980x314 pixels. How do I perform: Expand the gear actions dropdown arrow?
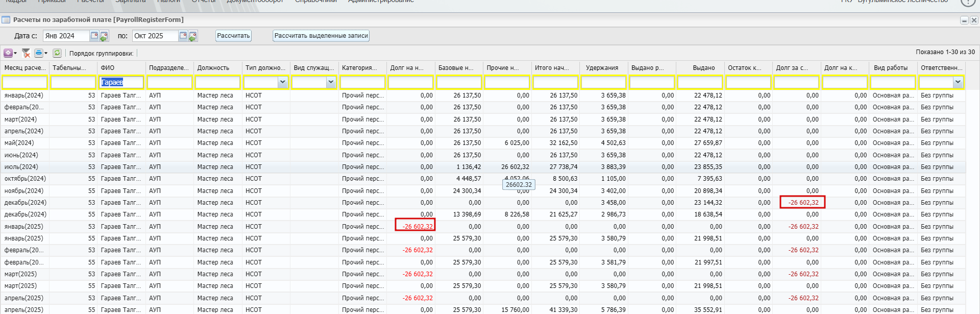click(15, 53)
